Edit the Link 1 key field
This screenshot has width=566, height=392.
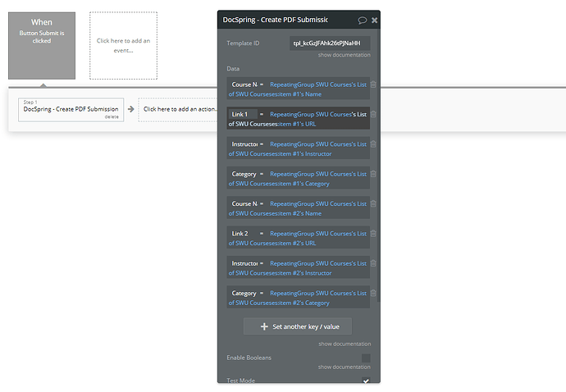tap(243, 114)
